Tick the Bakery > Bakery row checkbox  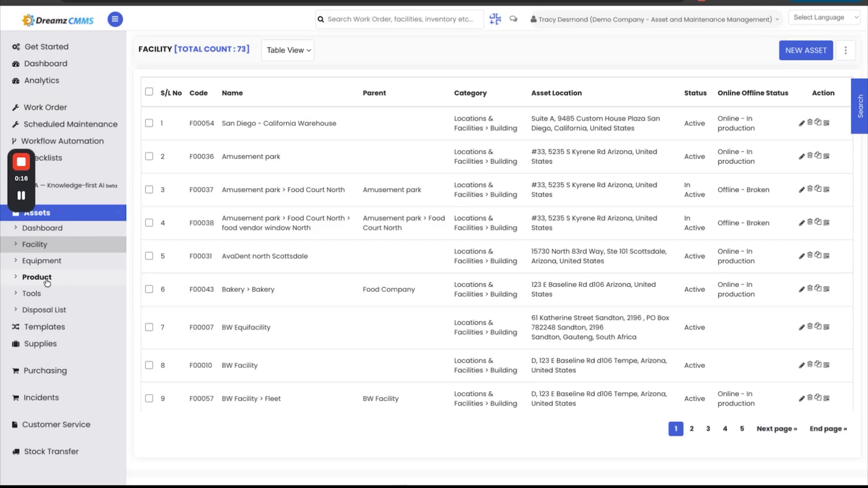click(x=149, y=289)
